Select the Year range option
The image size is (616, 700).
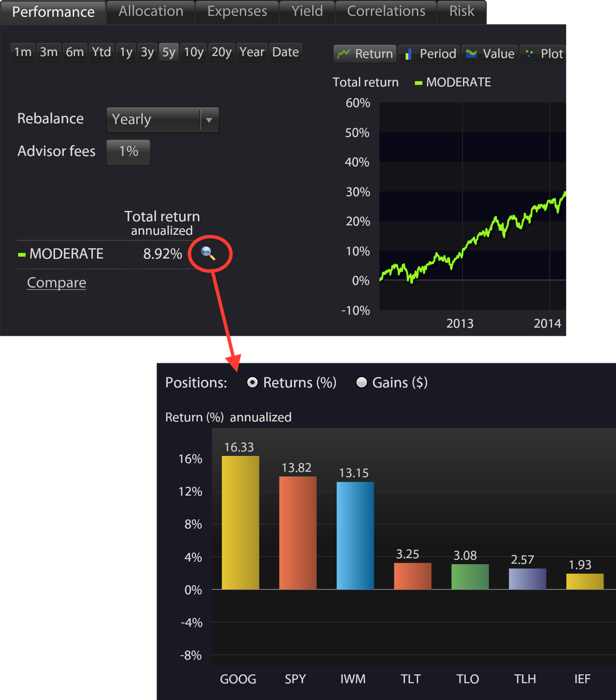[x=252, y=52]
